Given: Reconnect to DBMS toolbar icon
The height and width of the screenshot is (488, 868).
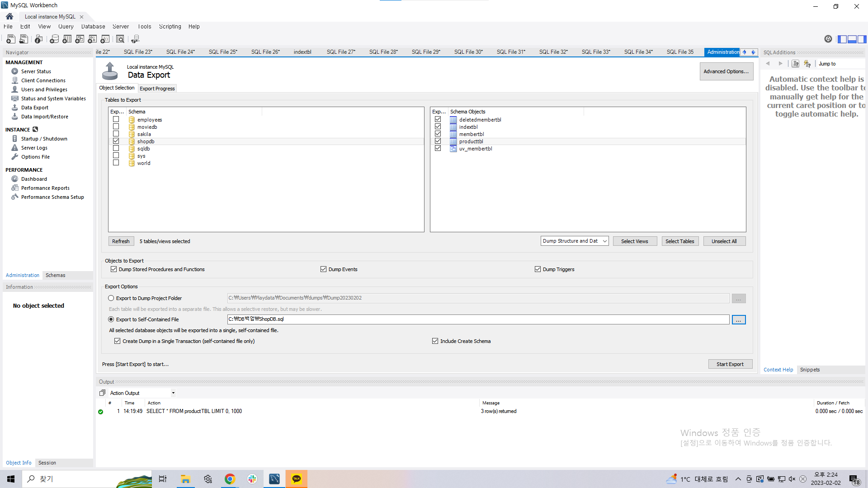Looking at the screenshot, I should [x=135, y=39].
